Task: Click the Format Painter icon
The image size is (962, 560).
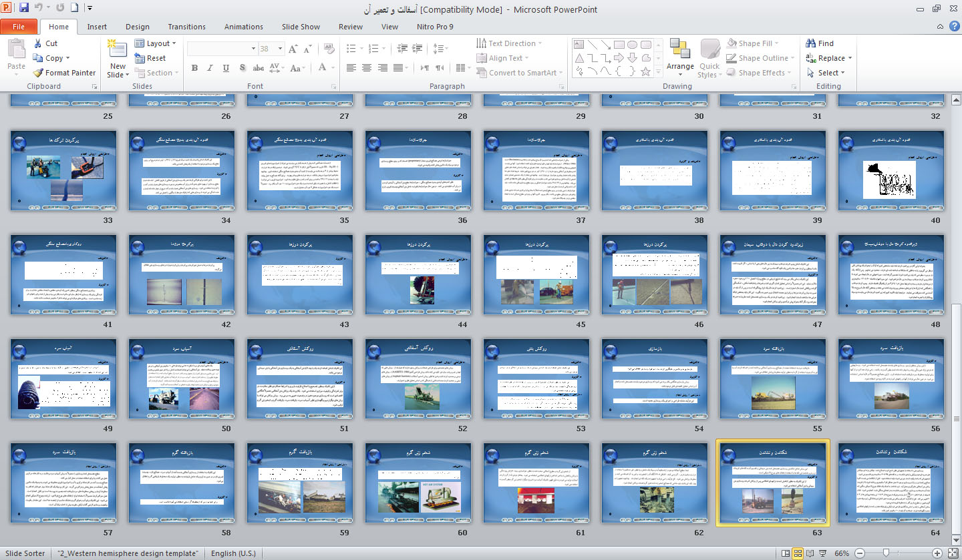Action: (39, 73)
